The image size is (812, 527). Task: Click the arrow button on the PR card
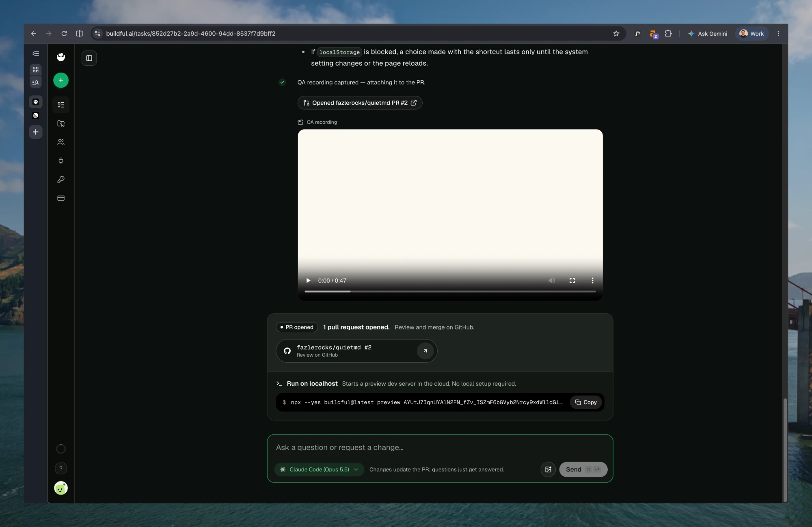(x=425, y=351)
